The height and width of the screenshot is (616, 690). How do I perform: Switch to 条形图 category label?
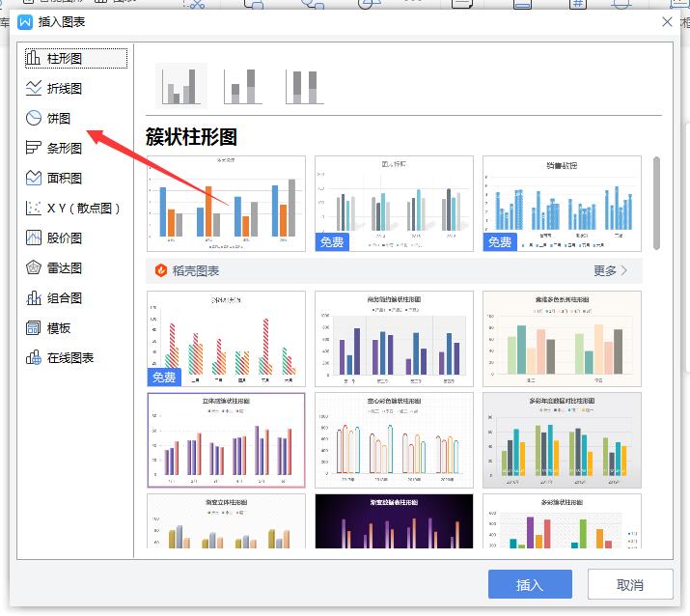[x=65, y=149]
